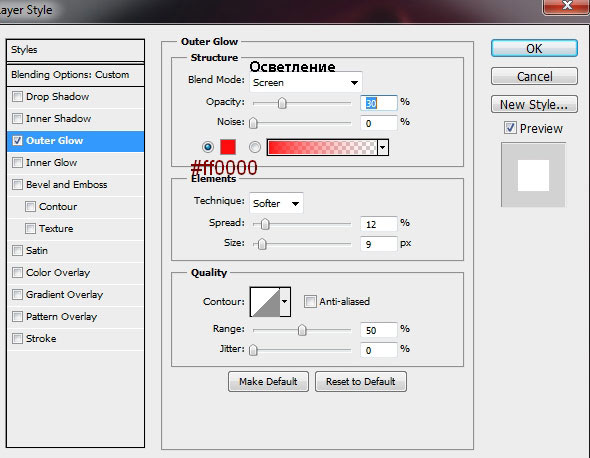590x458 pixels.
Task: Click the Noise value field
Action: (379, 123)
